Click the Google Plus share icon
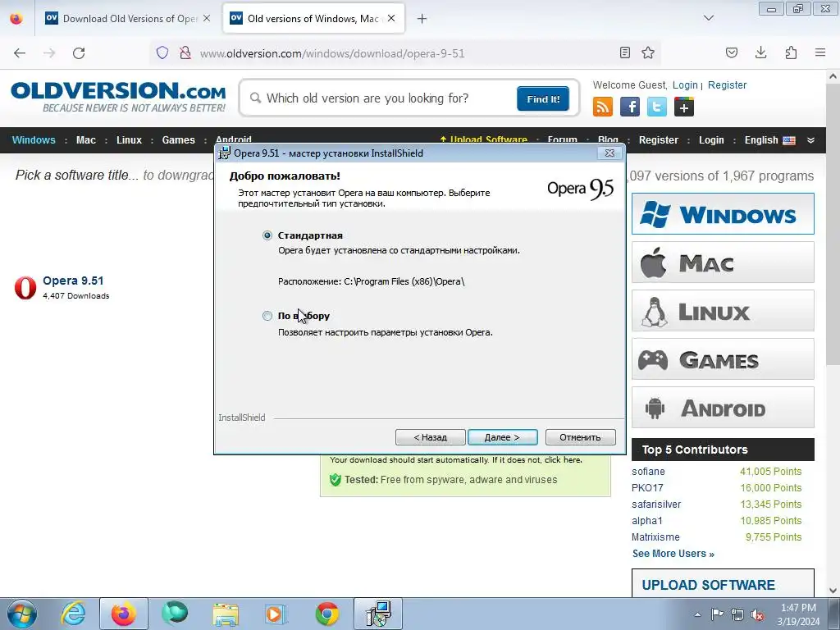This screenshot has height=630, width=840. pyautogui.click(x=684, y=107)
